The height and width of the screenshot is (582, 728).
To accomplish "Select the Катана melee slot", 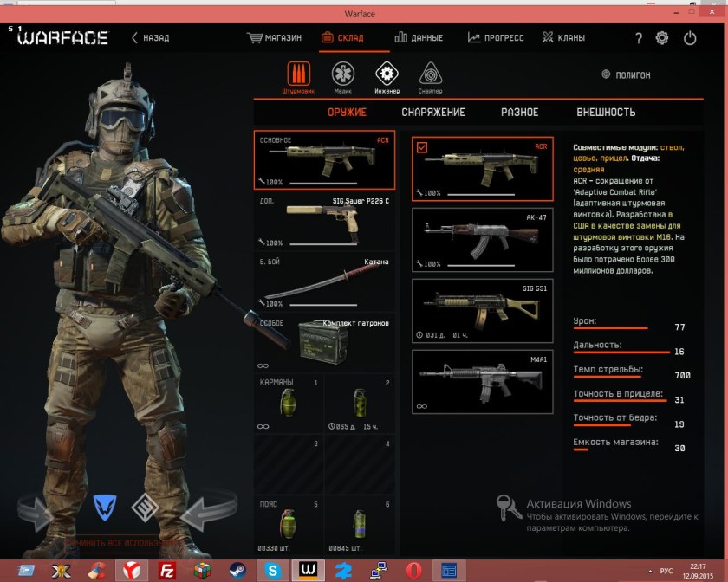I will click(x=324, y=281).
